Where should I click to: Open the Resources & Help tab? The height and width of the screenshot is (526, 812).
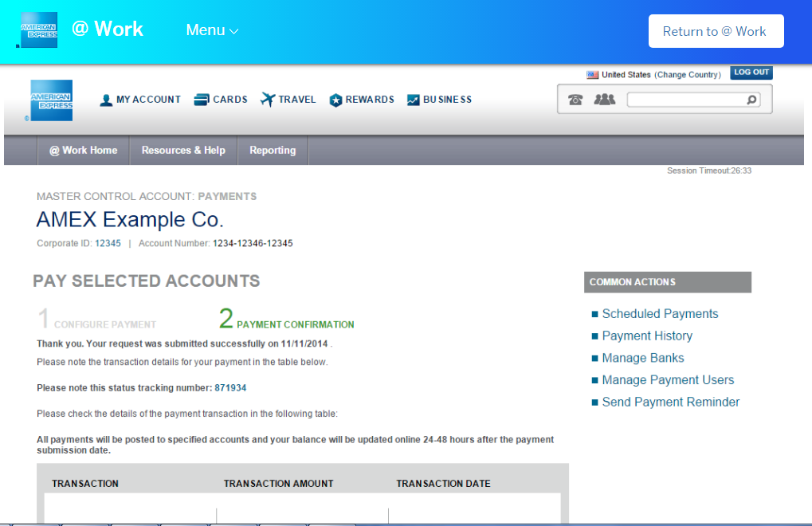[x=183, y=150]
